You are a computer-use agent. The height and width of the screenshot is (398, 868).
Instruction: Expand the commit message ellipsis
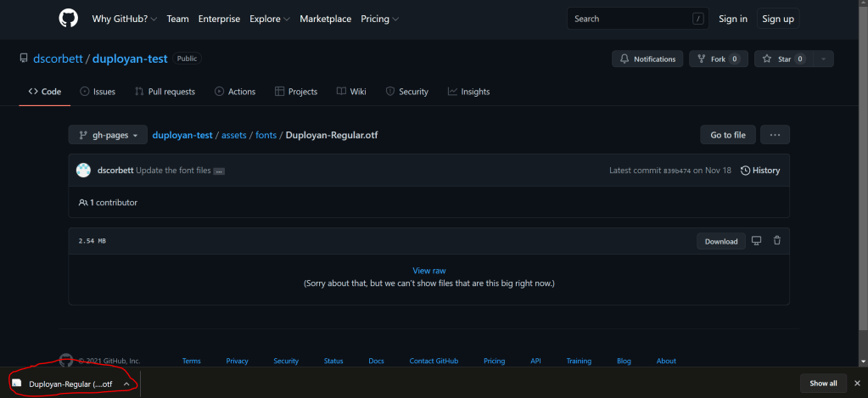click(219, 171)
